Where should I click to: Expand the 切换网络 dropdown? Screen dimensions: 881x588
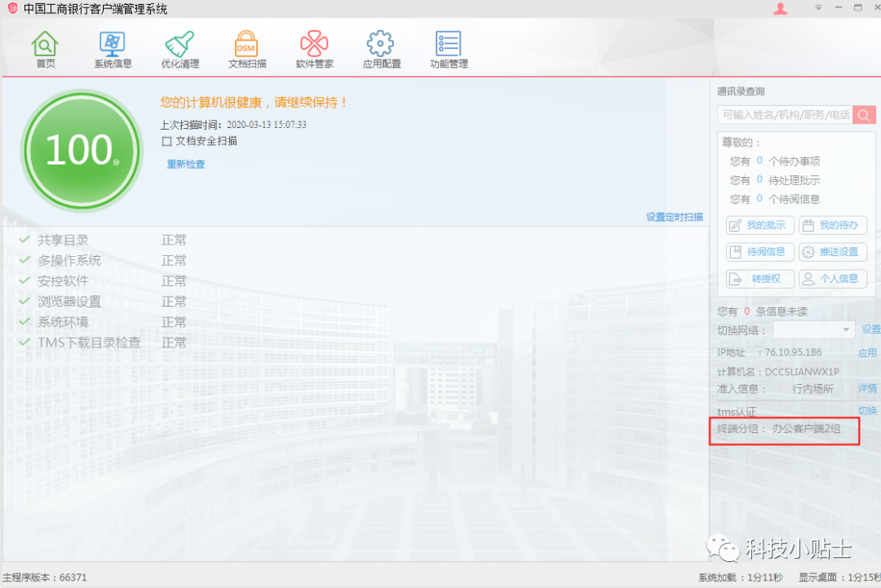pyautogui.click(x=846, y=329)
